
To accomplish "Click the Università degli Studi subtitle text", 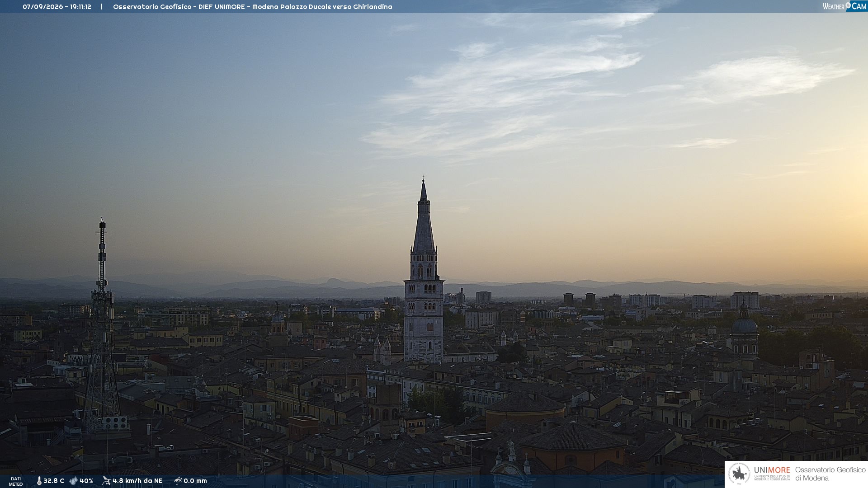I will pos(772,478).
